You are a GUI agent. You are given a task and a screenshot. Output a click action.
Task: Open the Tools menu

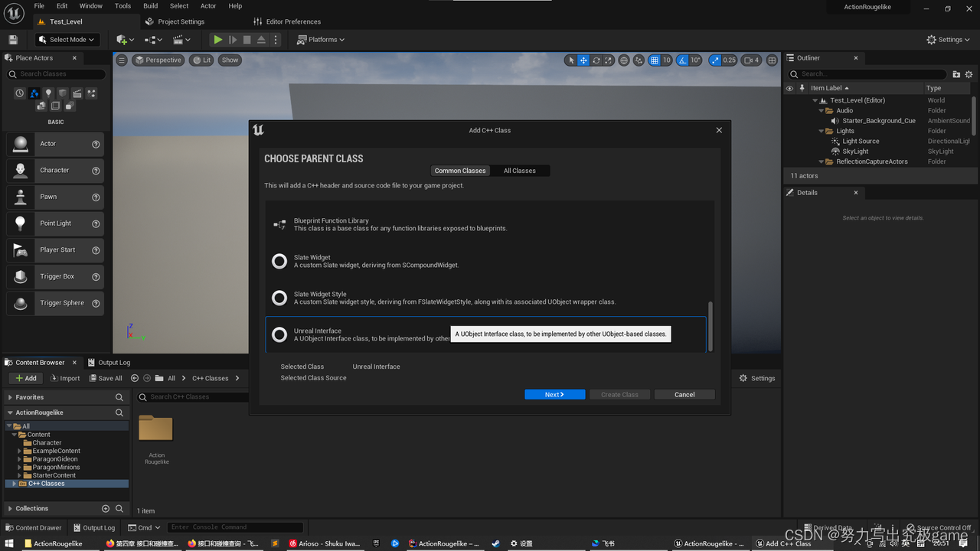pyautogui.click(x=122, y=5)
